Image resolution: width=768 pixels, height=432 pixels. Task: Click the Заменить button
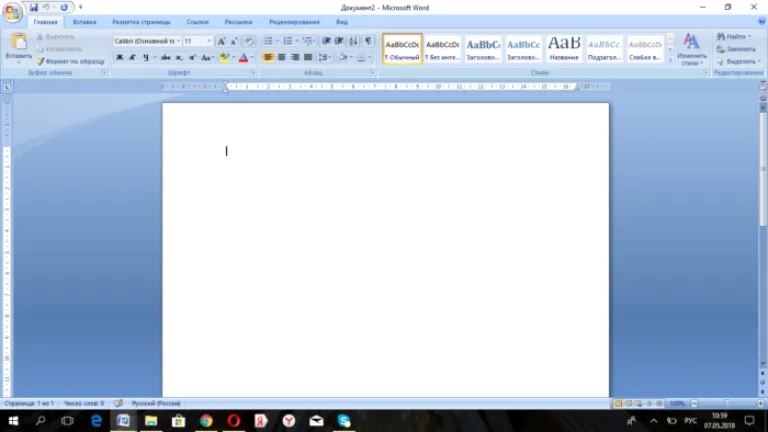click(736, 49)
